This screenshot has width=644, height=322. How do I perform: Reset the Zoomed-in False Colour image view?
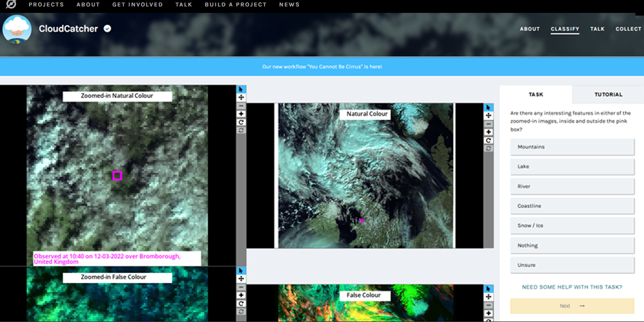click(241, 312)
